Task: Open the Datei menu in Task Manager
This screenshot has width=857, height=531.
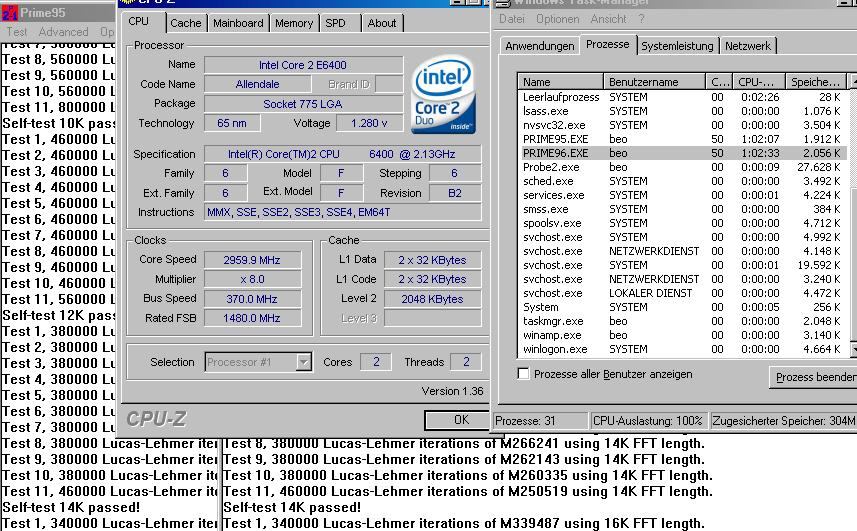Action: pyautogui.click(x=512, y=19)
